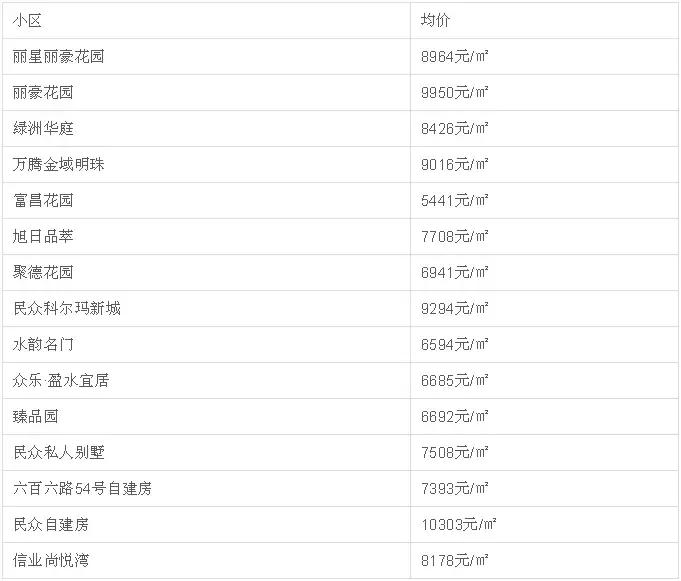Viewport: 681px width, 581px height.
Task: Click the 丽豪花园 community name
Action: 43,93
